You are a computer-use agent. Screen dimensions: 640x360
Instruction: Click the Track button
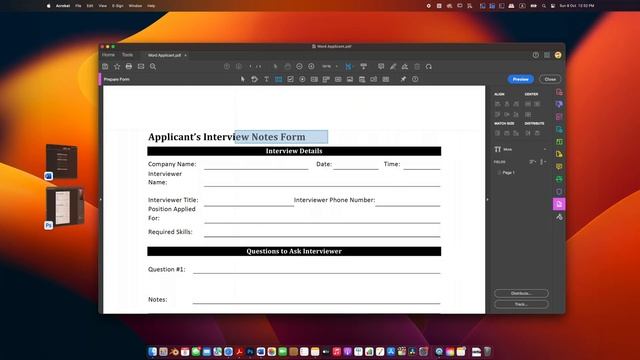(521, 304)
